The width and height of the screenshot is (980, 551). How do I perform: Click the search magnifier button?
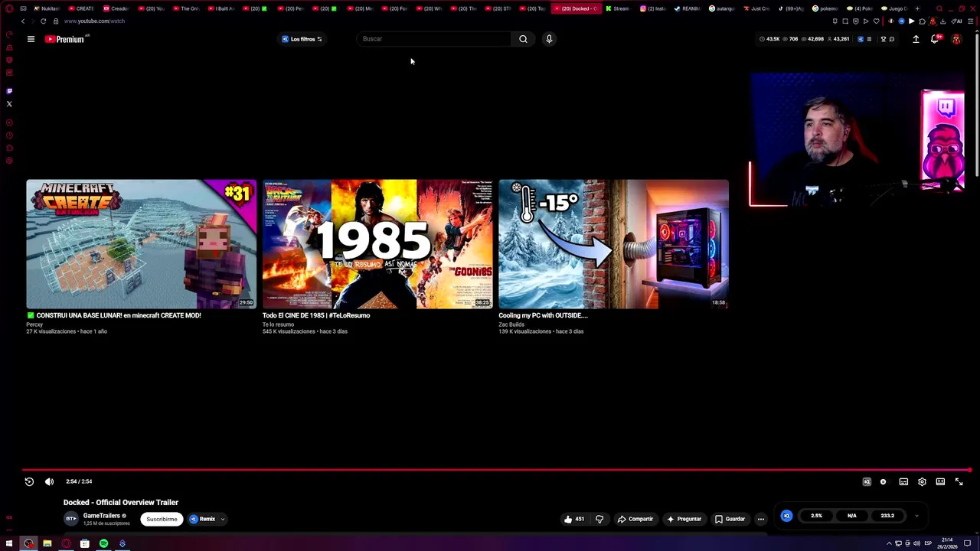tap(523, 39)
